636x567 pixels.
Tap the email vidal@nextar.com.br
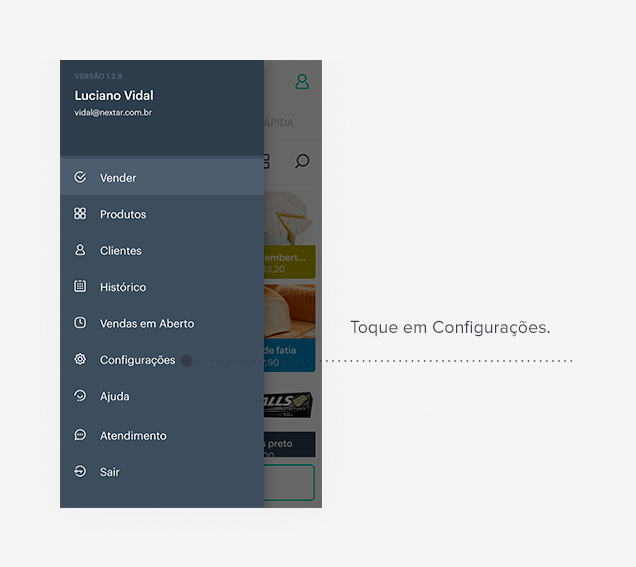[113, 113]
